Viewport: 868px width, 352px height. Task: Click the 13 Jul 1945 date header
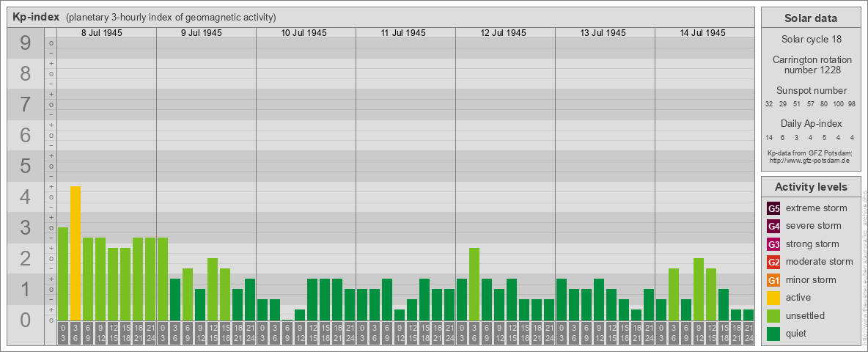tap(603, 33)
